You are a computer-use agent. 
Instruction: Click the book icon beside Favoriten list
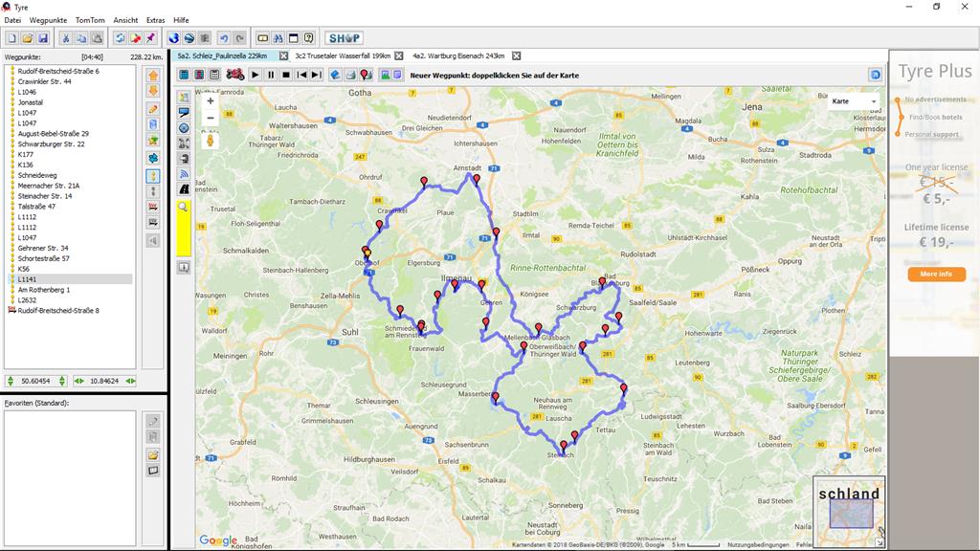pos(153,471)
